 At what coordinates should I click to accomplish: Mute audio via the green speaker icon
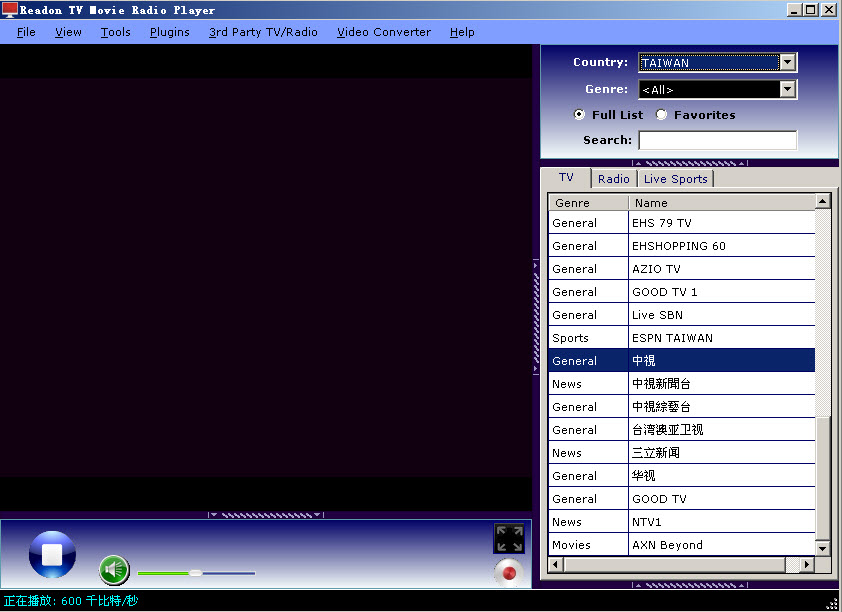click(114, 570)
